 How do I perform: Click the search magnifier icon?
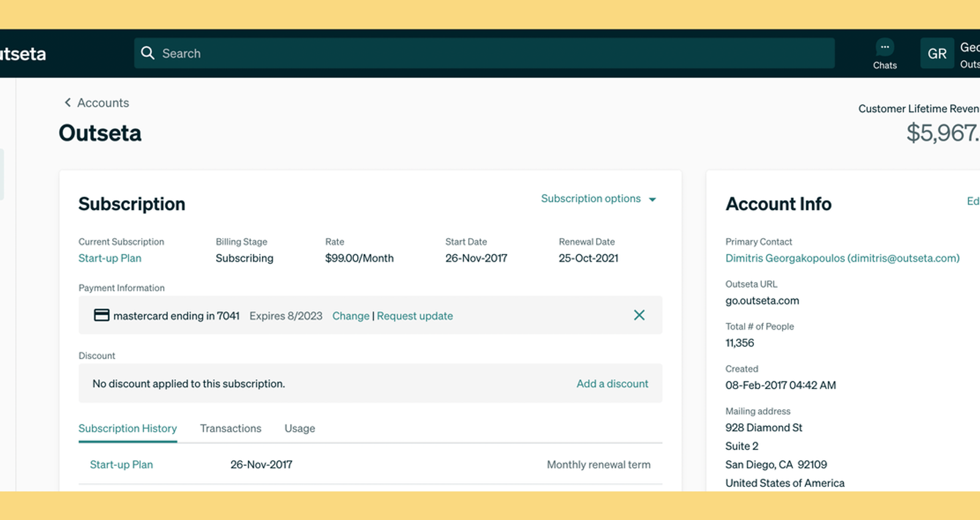pos(148,53)
